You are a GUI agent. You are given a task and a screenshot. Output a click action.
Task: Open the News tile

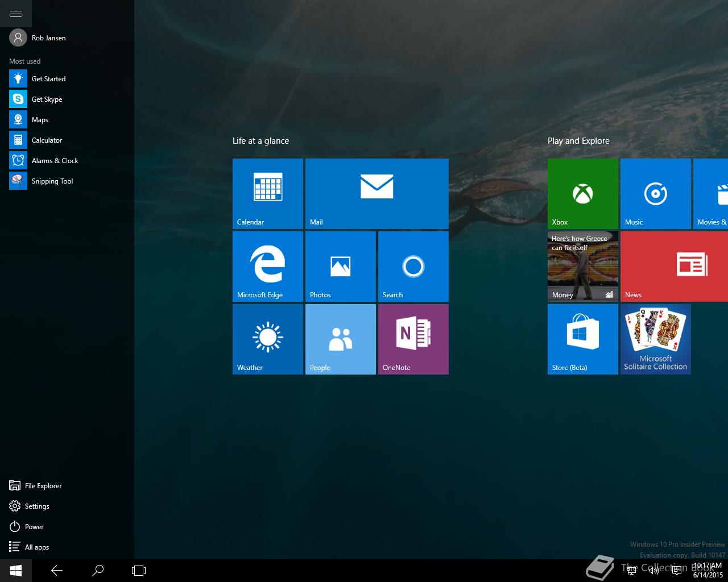[675, 267]
